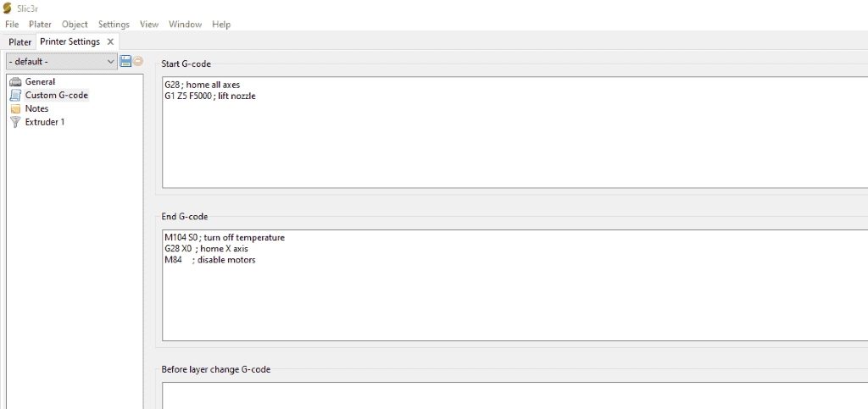Click the Slic3r application logo
868x409 pixels.
pyautogui.click(x=7, y=8)
